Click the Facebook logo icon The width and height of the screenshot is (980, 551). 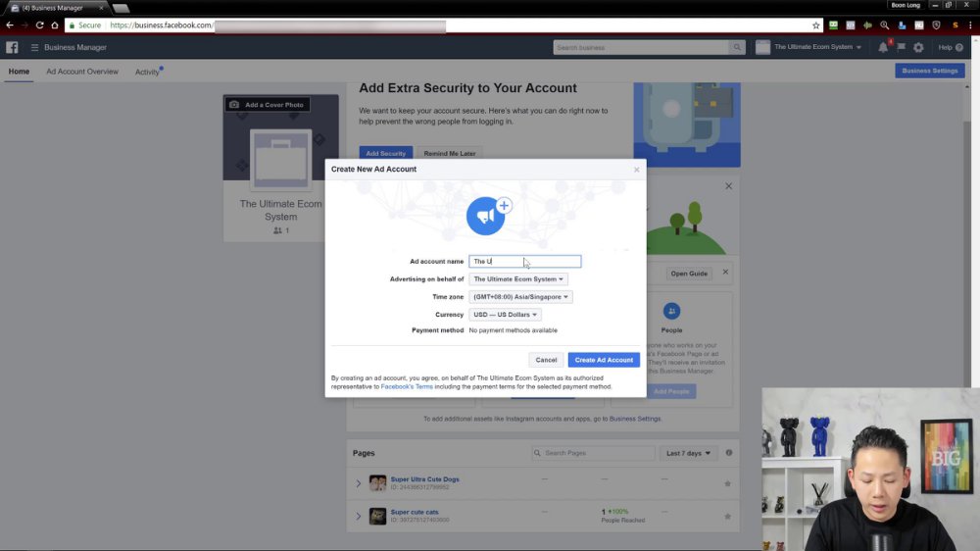[x=12, y=47]
